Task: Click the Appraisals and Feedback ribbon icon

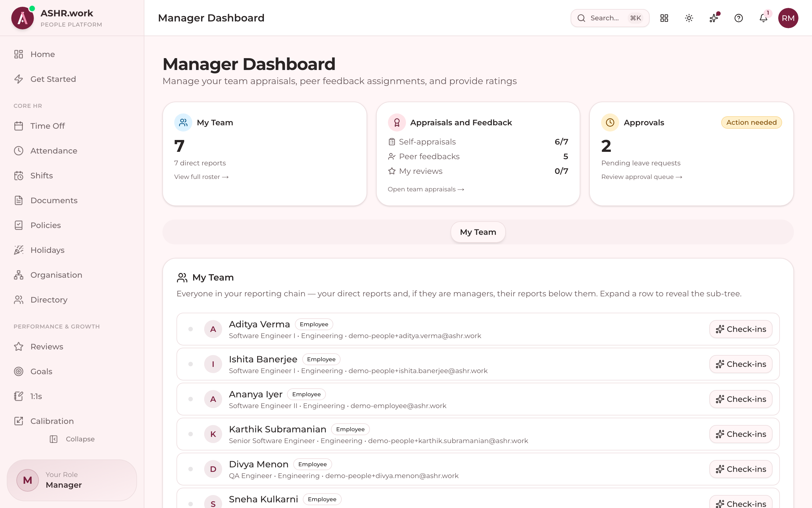Action: [x=397, y=123]
